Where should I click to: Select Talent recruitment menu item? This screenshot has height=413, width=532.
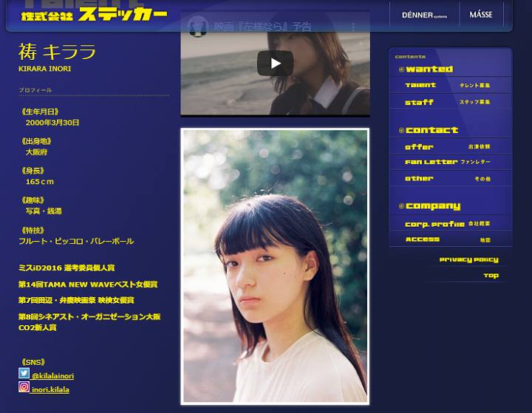pyautogui.click(x=448, y=86)
